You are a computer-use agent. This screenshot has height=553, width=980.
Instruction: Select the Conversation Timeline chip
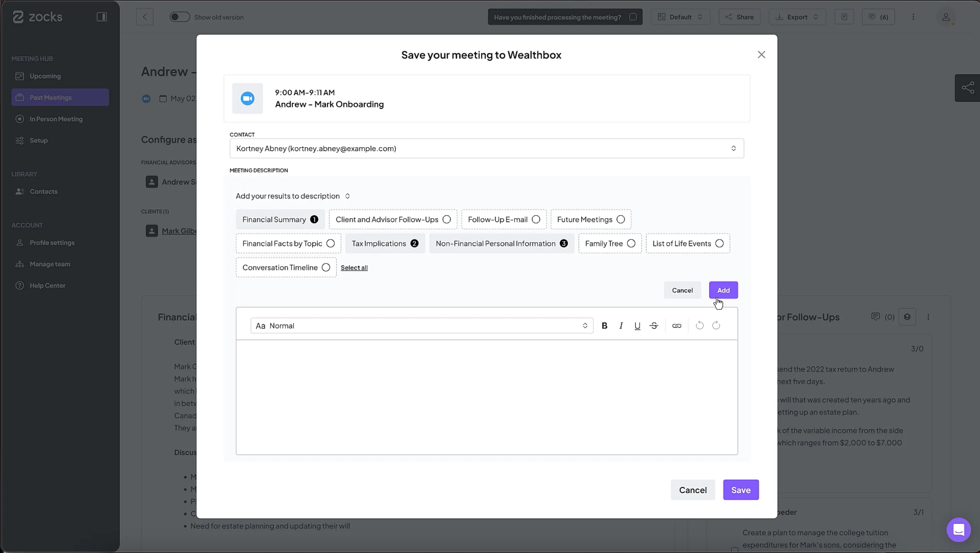286,267
